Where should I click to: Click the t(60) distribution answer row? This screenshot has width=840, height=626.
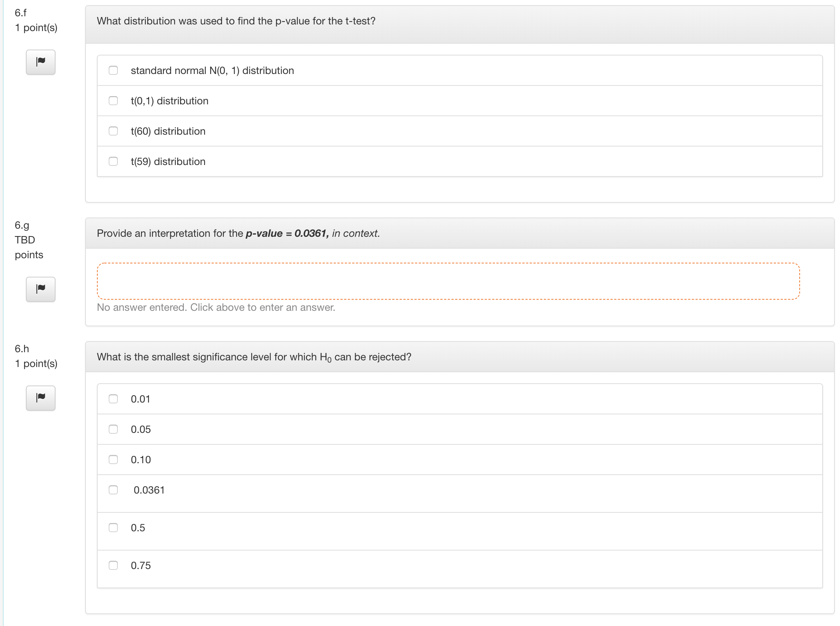459,131
